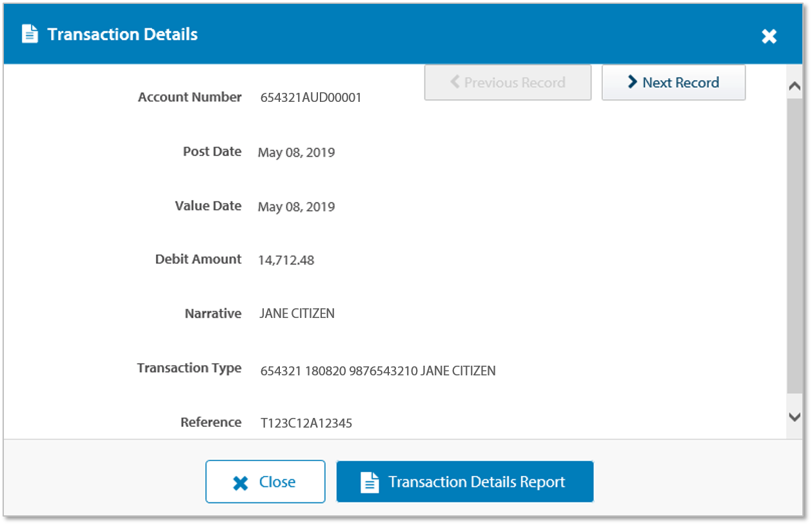Close the Transaction Details dialog via Close button
The image size is (812, 525).
265,481
